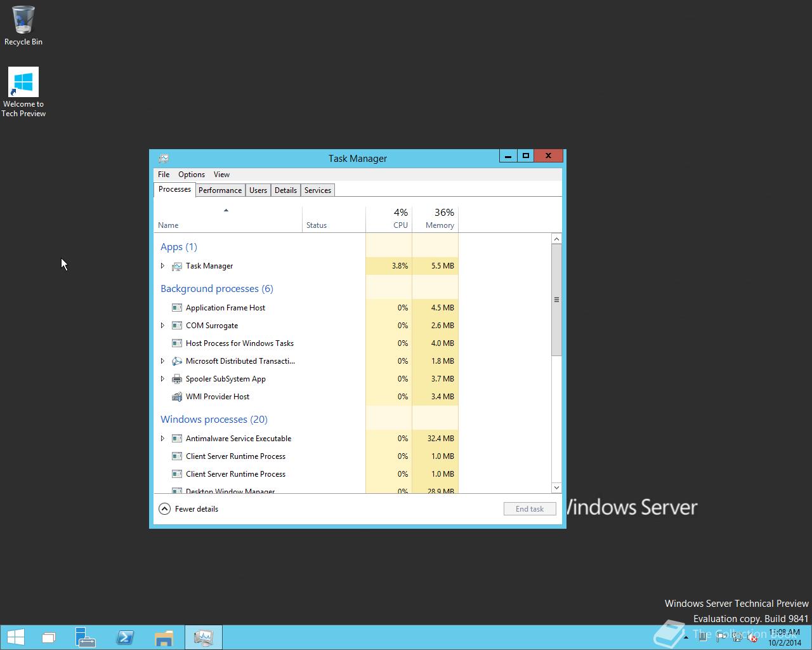This screenshot has width=812, height=650.
Task: Click the taskbar clock and date
Action: (x=785, y=637)
